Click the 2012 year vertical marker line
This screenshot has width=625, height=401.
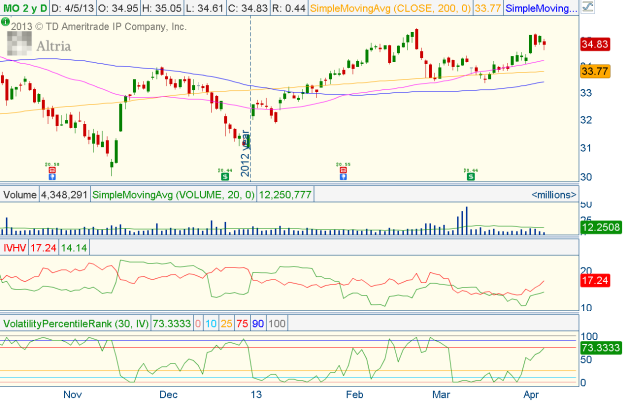tap(251, 100)
